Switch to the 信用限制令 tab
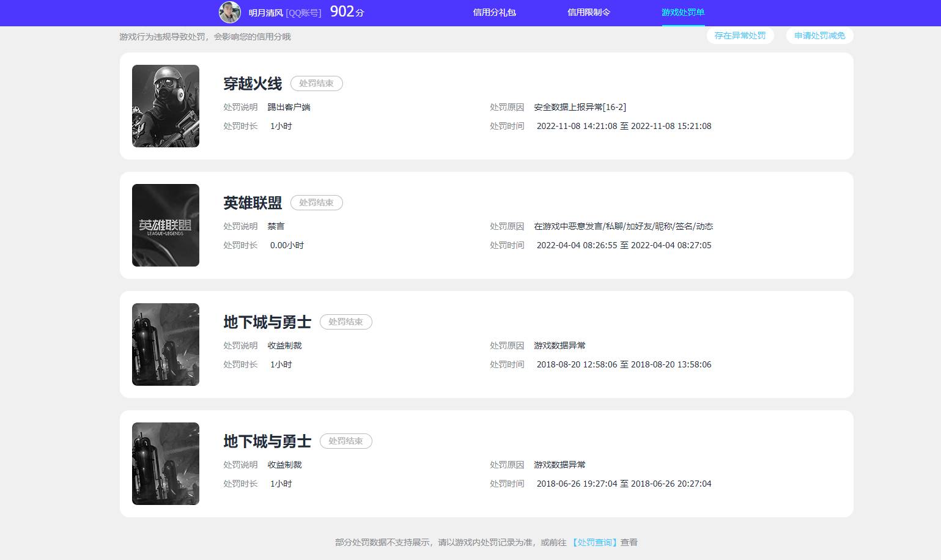This screenshot has width=941, height=560. click(x=588, y=12)
